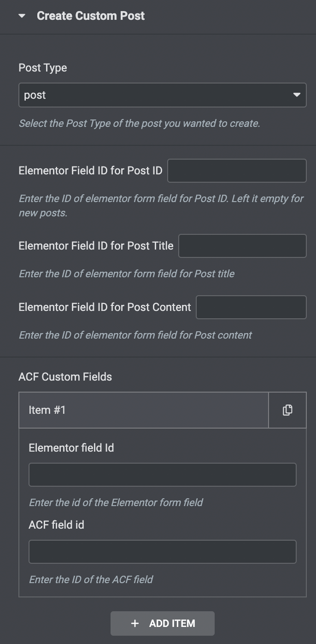Click the Post Type label

43,68
